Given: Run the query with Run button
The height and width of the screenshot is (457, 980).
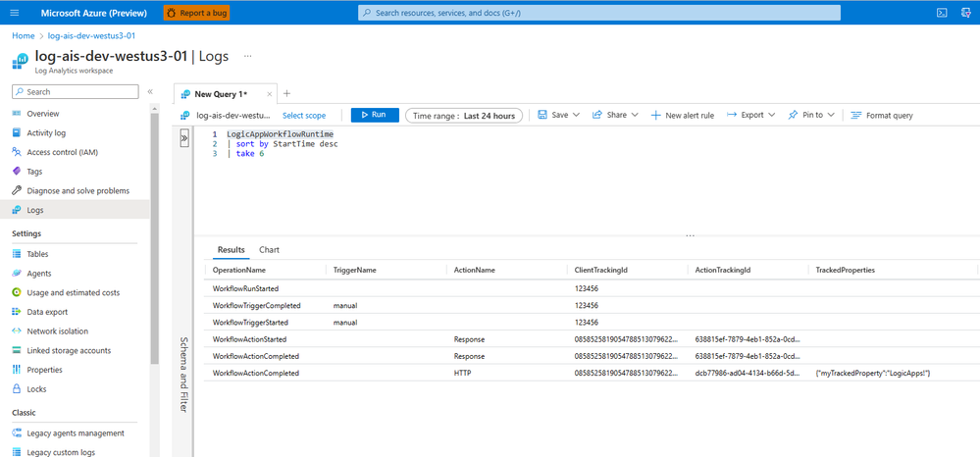Looking at the screenshot, I should [x=375, y=115].
